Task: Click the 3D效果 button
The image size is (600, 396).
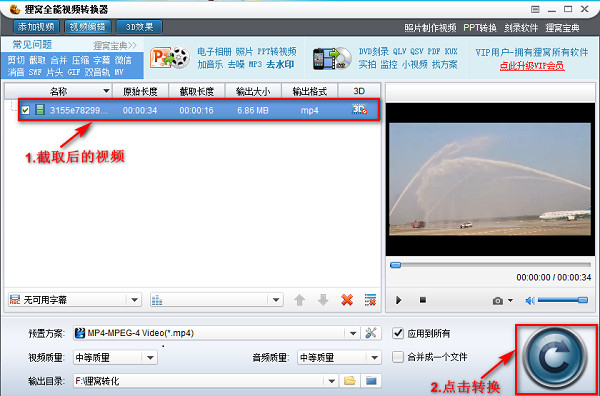Action: tap(139, 27)
